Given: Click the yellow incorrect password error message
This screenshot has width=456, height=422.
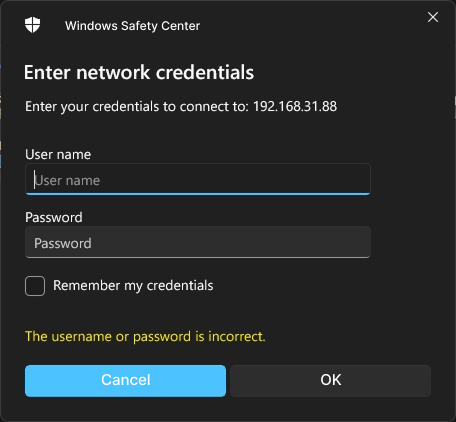Looking at the screenshot, I should coord(145,337).
